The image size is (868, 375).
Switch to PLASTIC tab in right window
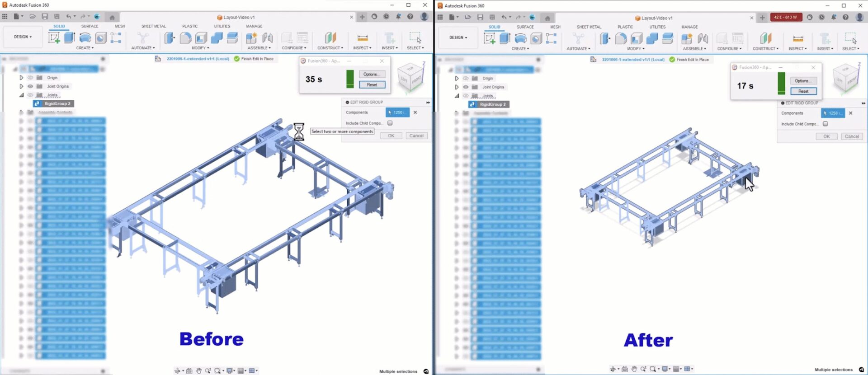625,27
